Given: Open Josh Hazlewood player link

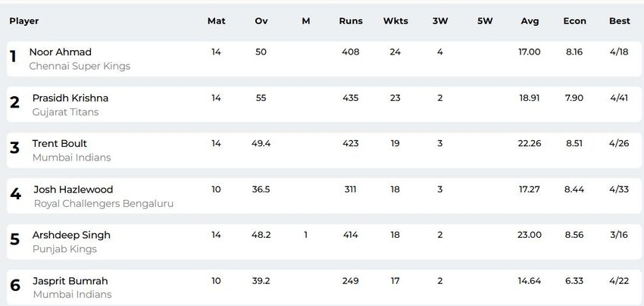Looking at the screenshot, I should pyautogui.click(x=73, y=190).
